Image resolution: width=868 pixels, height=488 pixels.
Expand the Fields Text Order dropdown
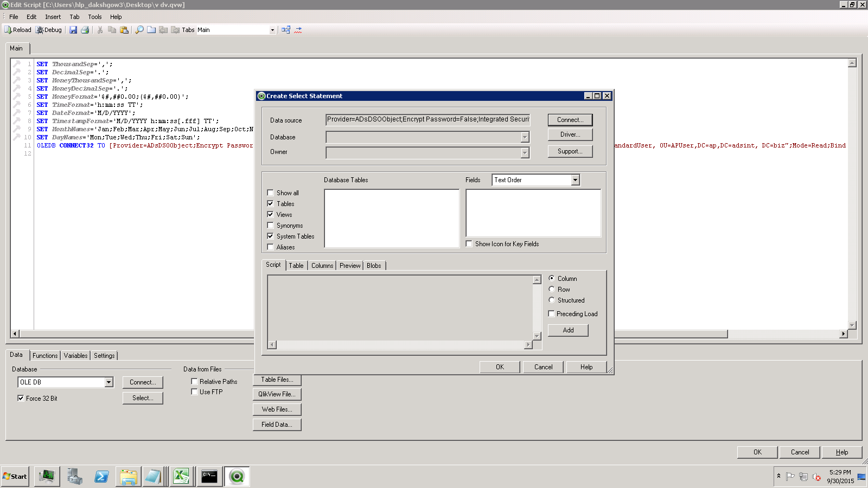click(x=575, y=180)
